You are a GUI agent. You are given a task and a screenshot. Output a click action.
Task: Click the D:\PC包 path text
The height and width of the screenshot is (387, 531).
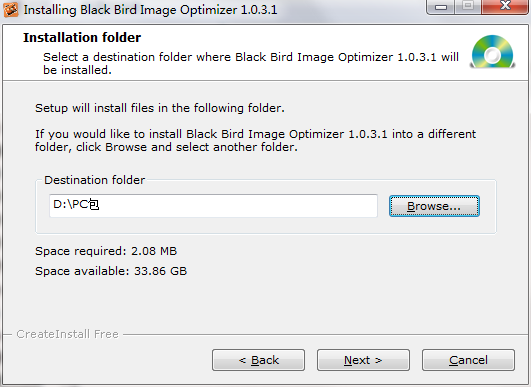coord(76,205)
